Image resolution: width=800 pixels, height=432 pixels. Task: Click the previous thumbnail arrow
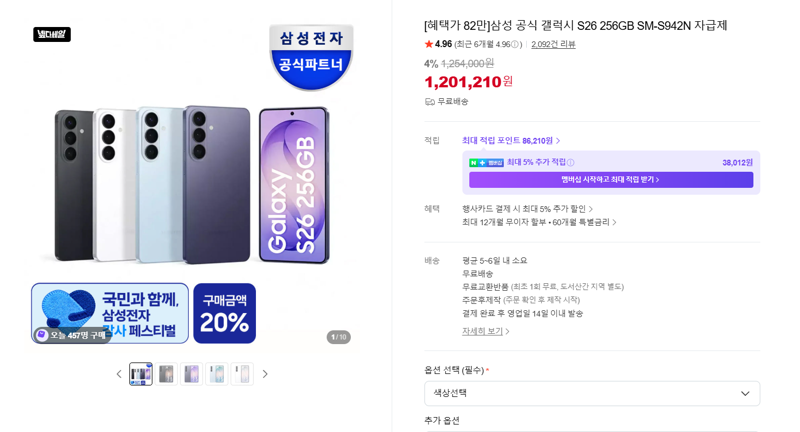(119, 374)
